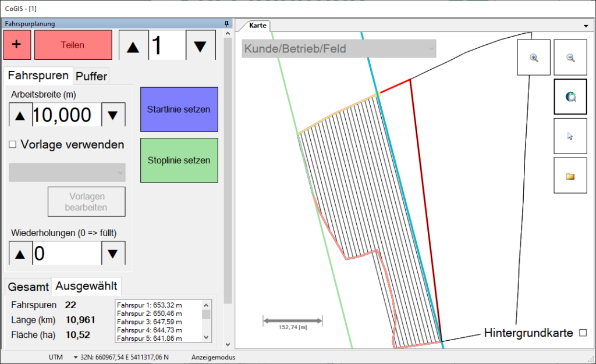Open the Kunde/Betrieb/Feld dropdown
Viewport: 596px width, 364px height.
(x=339, y=49)
